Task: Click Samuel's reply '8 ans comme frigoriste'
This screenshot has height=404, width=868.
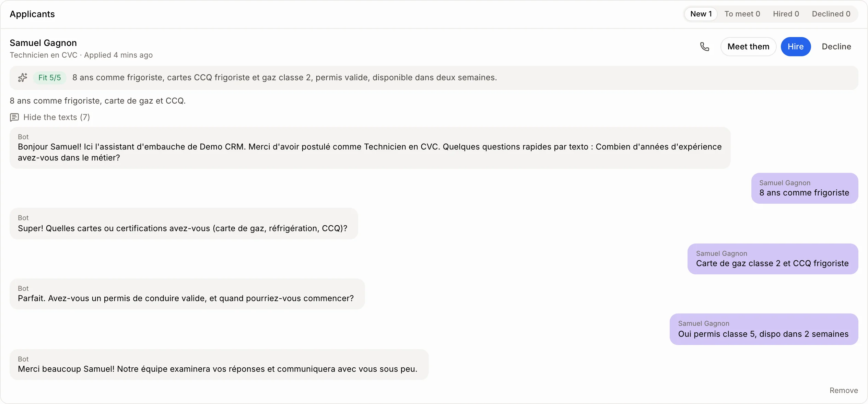Action: coord(805,188)
